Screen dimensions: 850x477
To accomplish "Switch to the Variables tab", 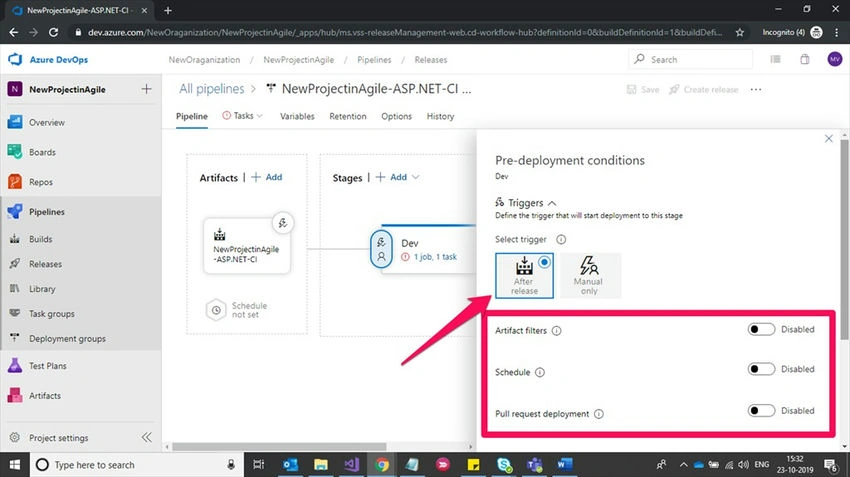I will click(297, 116).
